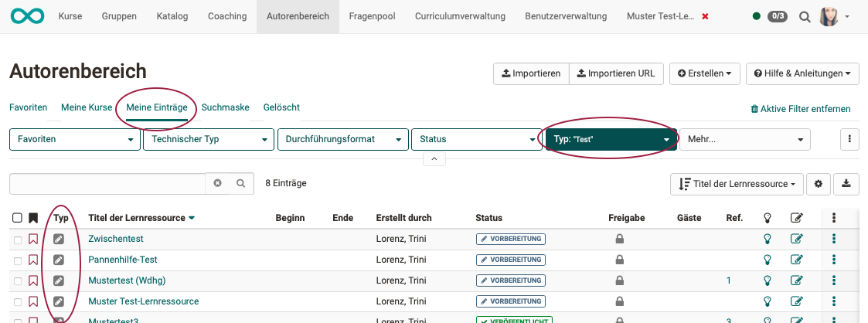Open the search magnifier in top bar
The image size is (868, 323).
[805, 16]
